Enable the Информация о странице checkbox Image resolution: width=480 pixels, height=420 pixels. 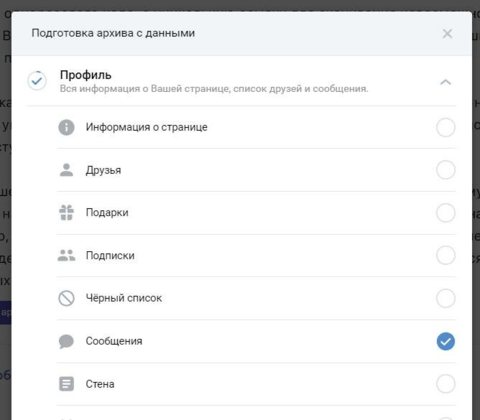click(x=446, y=127)
